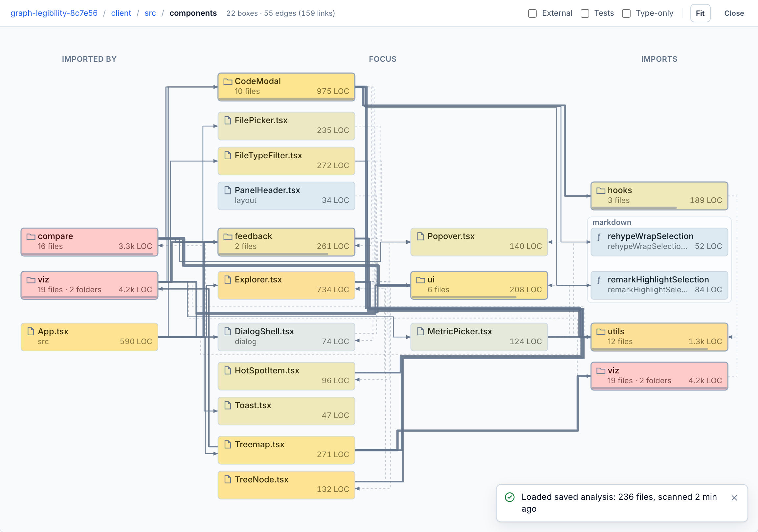Enable the Type-only checkbox
This screenshot has height=532, width=758.
tap(626, 13)
